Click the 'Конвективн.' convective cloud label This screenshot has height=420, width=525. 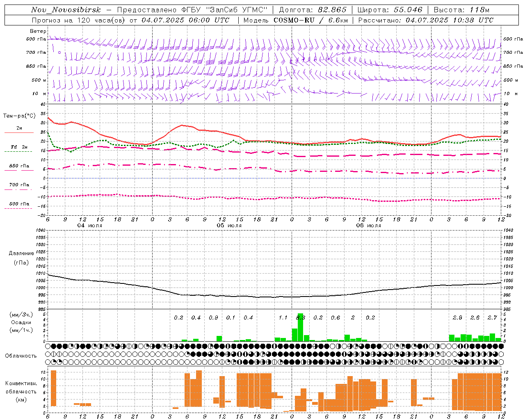pos(21,383)
